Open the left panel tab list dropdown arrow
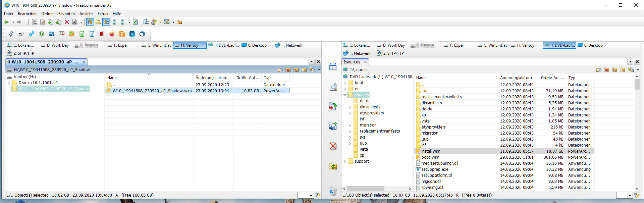This screenshot has height=203, width=644. click(x=312, y=62)
